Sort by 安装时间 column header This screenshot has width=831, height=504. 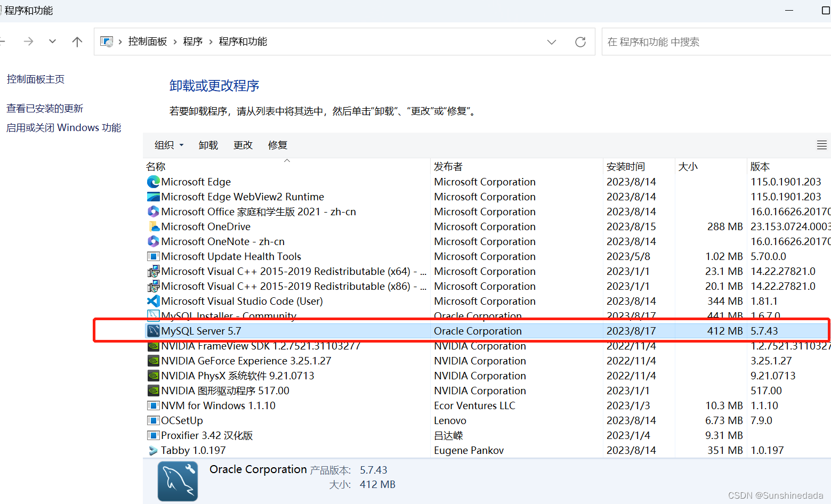coord(639,167)
